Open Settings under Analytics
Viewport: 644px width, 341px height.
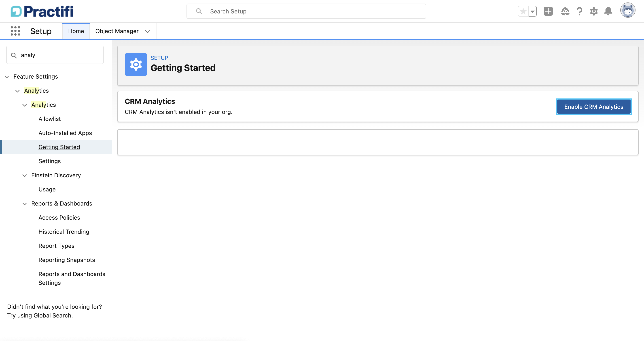(49, 161)
